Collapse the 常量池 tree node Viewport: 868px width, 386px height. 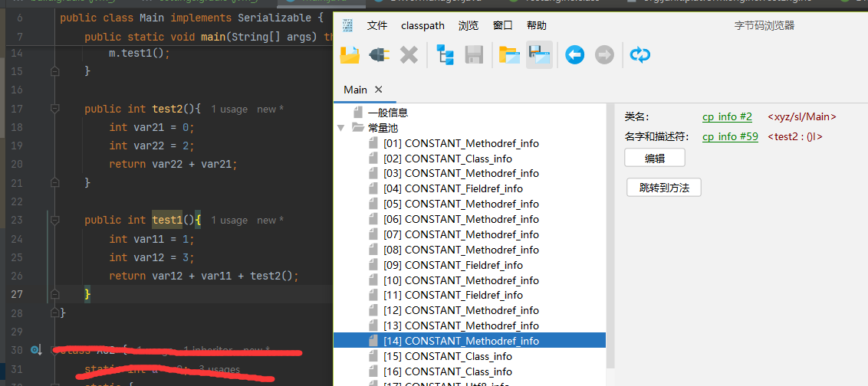coord(341,128)
